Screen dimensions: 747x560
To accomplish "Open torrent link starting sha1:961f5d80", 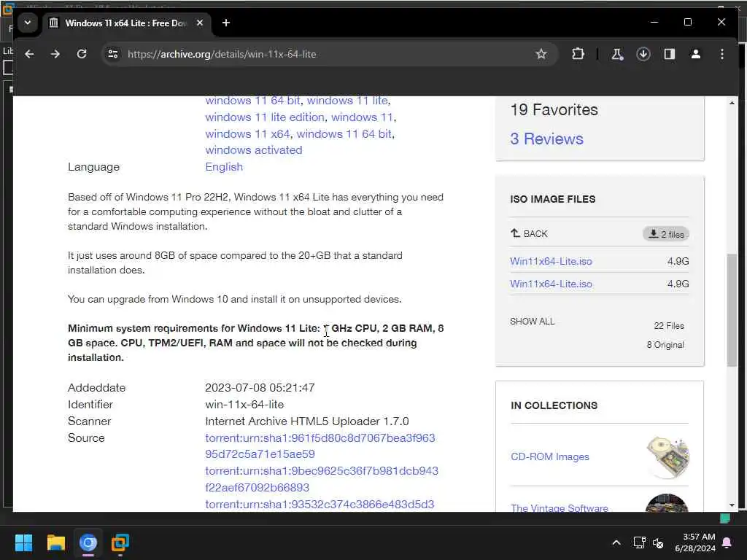I will pyautogui.click(x=320, y=446).
